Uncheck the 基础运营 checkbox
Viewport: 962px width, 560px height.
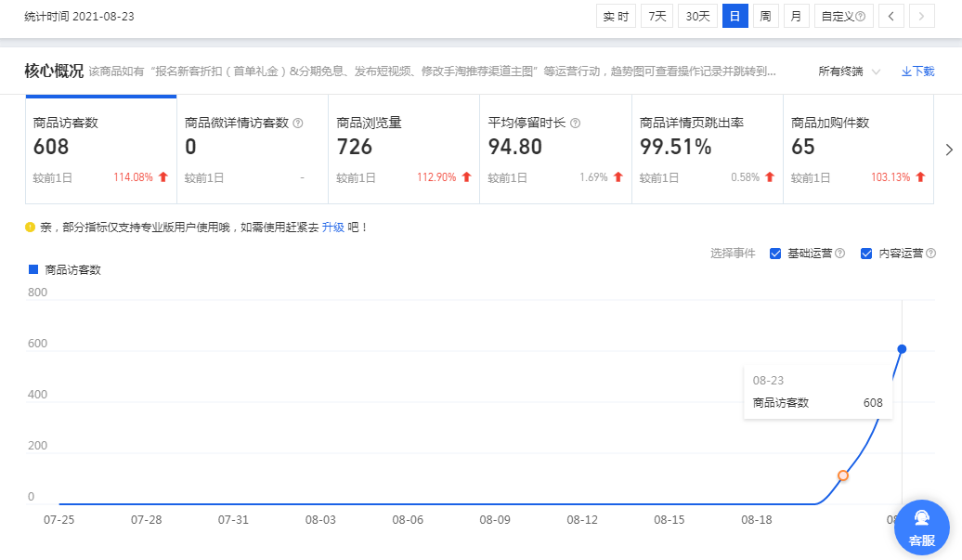coord(775,254)
